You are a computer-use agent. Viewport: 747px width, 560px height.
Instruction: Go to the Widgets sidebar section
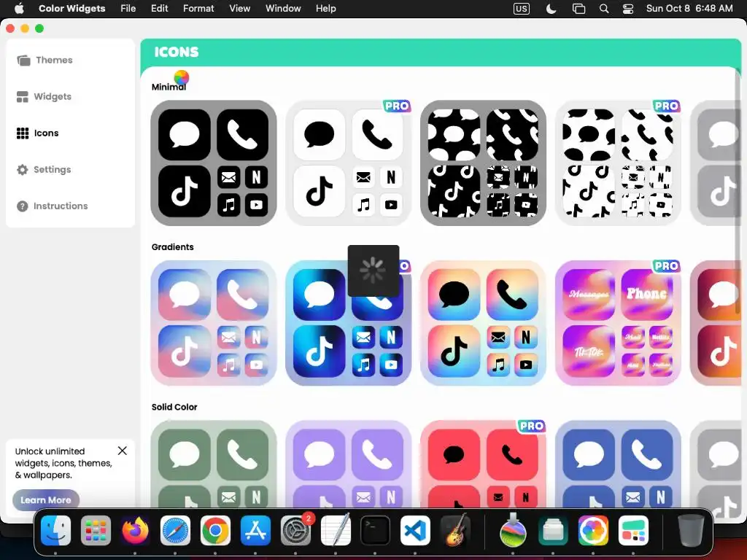44,97
